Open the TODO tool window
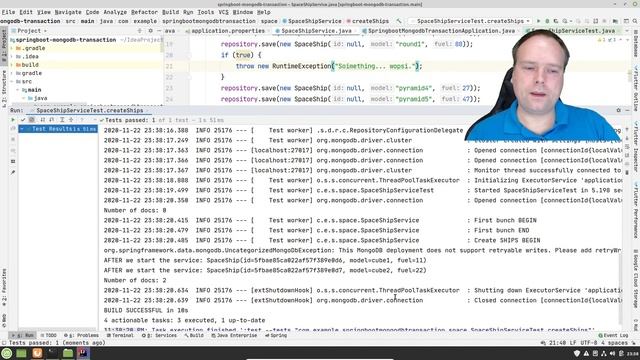The height and width of the screenshot is (360, 640). pyautogui.click(x=48, y=336)
